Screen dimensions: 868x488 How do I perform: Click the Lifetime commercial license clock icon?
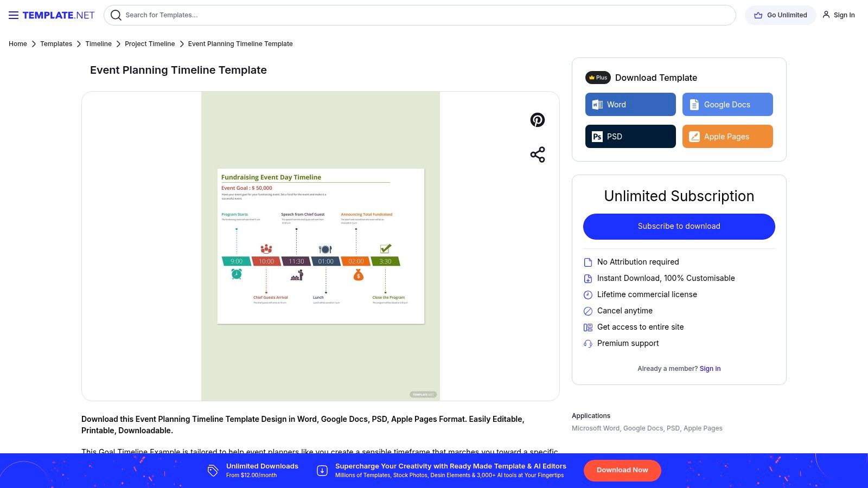click(x=588, y=295)
